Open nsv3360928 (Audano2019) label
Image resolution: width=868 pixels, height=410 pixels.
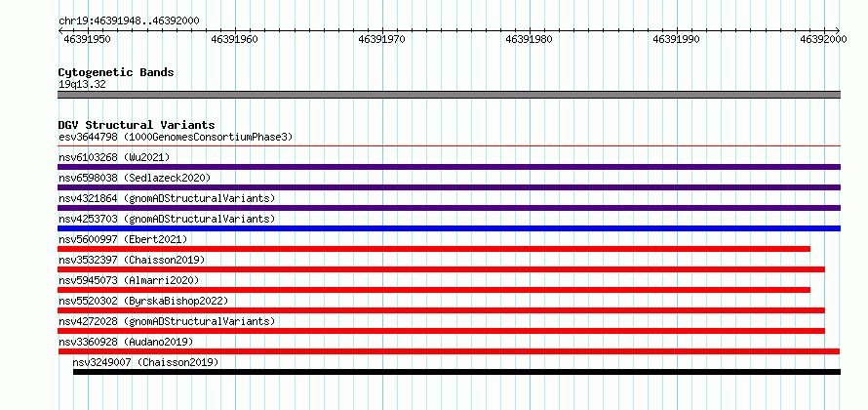126,342
